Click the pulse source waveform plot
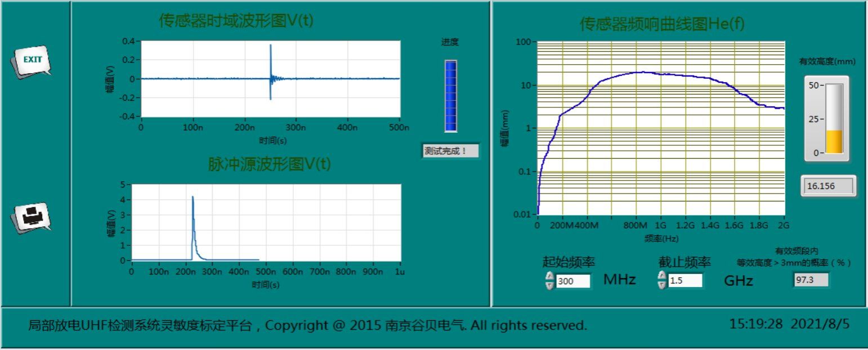868x350 pixels. click(x=266, y=222)
